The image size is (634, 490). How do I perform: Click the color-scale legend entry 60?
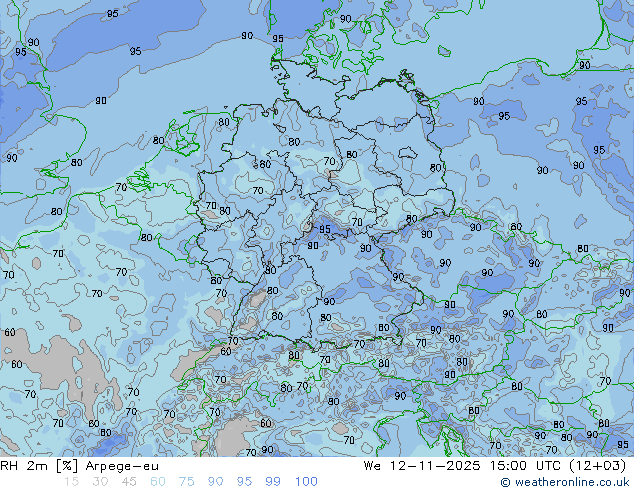158,482
